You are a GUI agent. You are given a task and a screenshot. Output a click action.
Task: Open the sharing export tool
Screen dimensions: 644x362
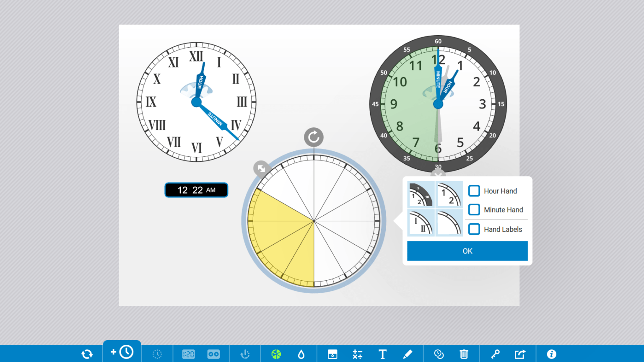[520, 354]
